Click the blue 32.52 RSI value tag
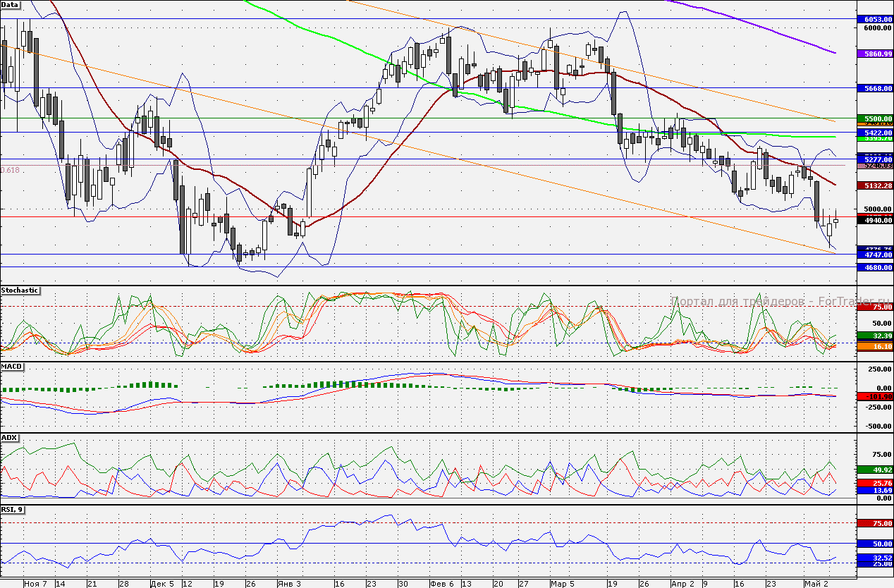This screenshot has width=894, height=588. coord(874,557)
